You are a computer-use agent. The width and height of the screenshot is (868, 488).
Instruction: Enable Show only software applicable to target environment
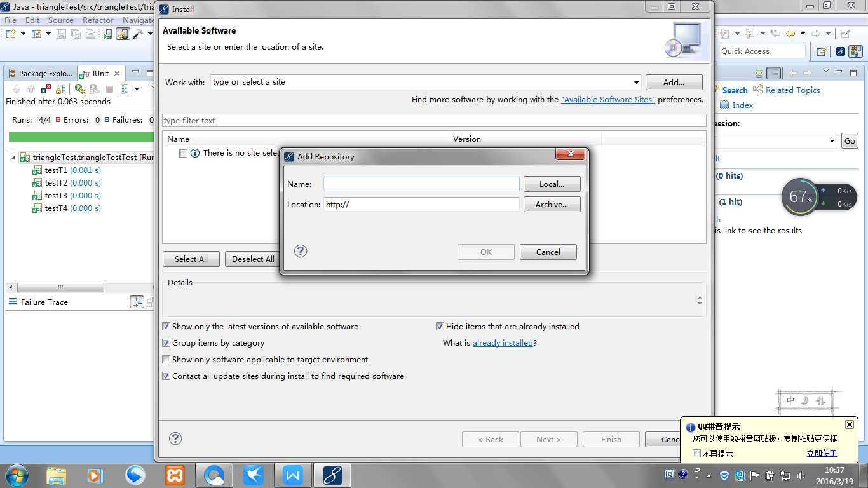coord(166,360)
